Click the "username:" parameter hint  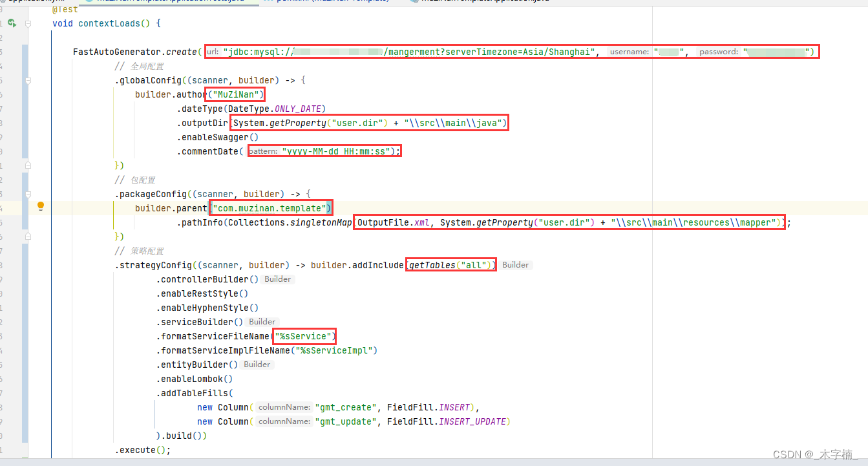pyautogui.click(x=630, y=52)
